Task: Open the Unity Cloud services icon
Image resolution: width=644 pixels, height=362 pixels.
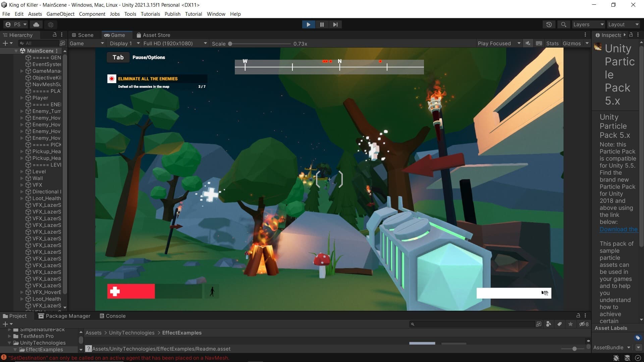Action: (36, 24)
